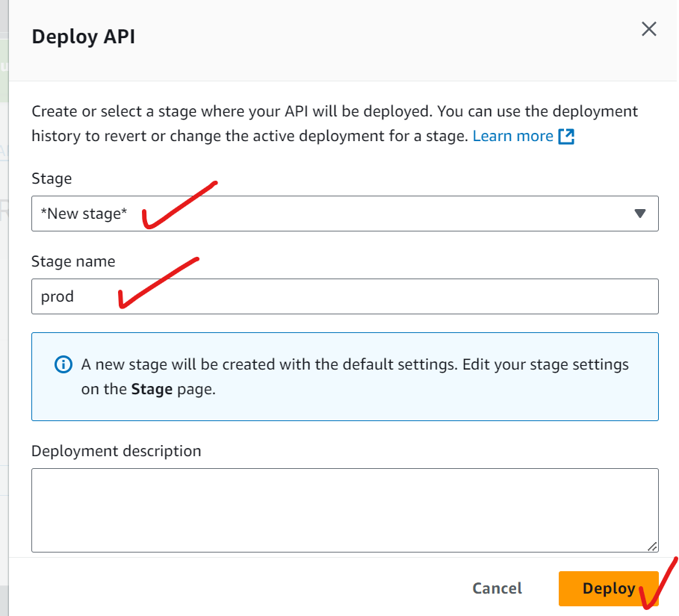Click the dimmed page behind the dialog
Screen dimensions: 679x616
[x=4, y=299]
